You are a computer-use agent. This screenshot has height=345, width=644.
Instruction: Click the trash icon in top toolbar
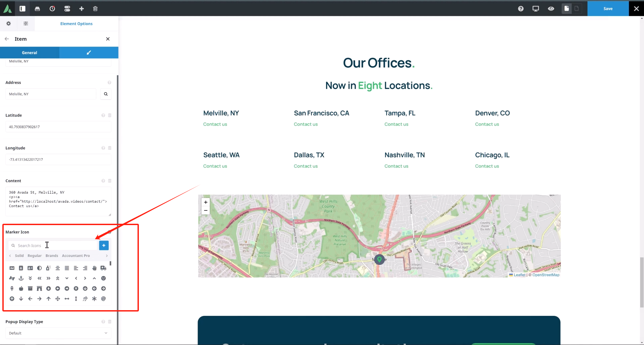tap(95, 9)
